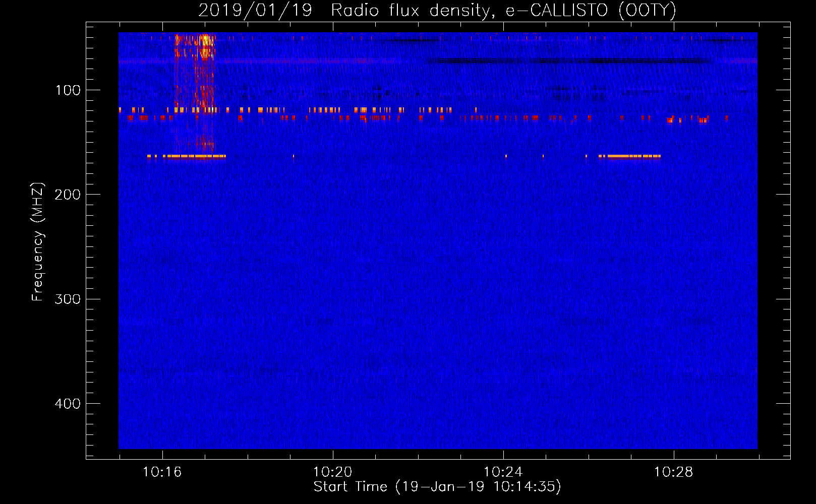Click the 10:16 time tick label
The image size is (816, 504).
[162, 472]
